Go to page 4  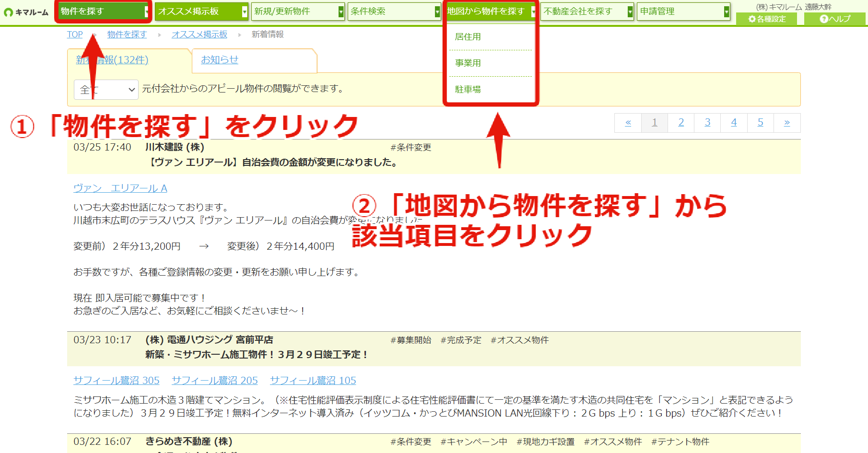tap(734, 123)
